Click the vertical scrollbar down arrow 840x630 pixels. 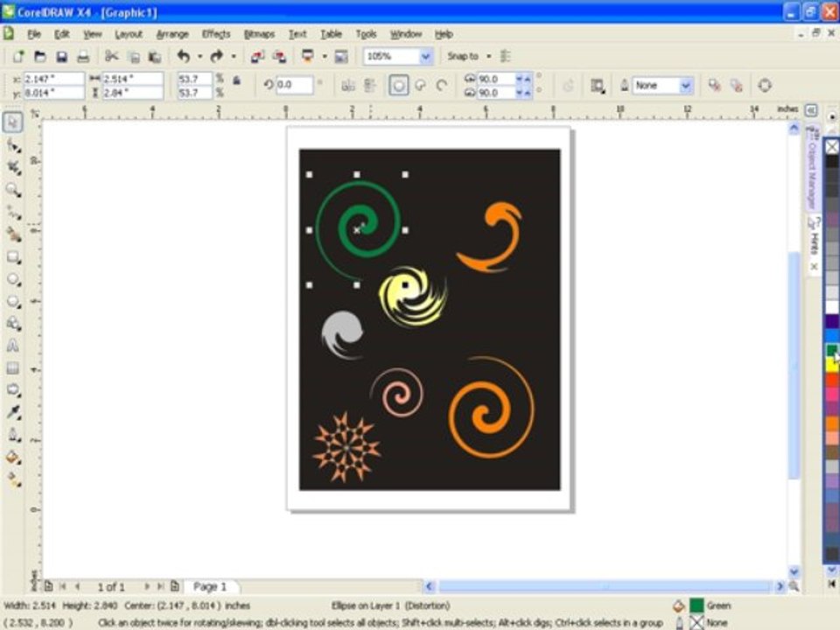[x=794, y=571]
